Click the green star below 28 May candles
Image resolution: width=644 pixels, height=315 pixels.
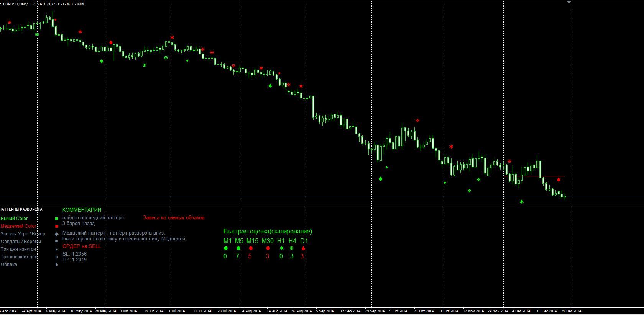102,61
